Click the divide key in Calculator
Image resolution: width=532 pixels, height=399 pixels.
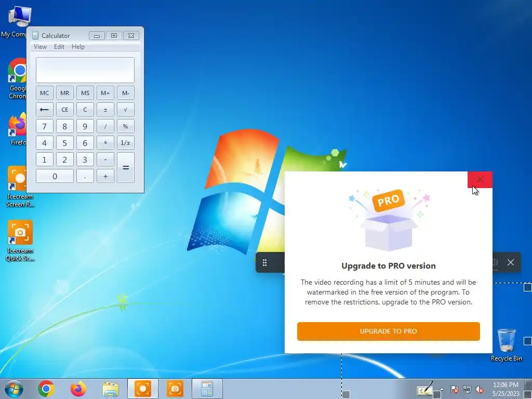click(x=105, y=126)
